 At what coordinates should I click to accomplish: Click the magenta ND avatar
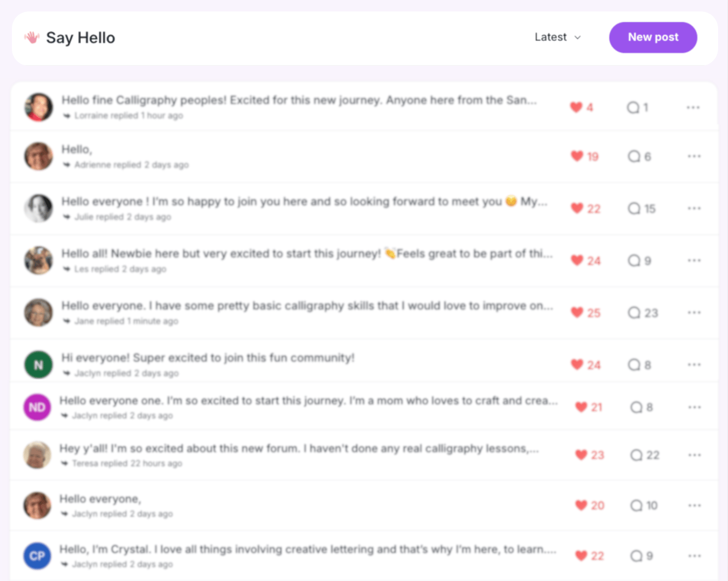(37, 408)
